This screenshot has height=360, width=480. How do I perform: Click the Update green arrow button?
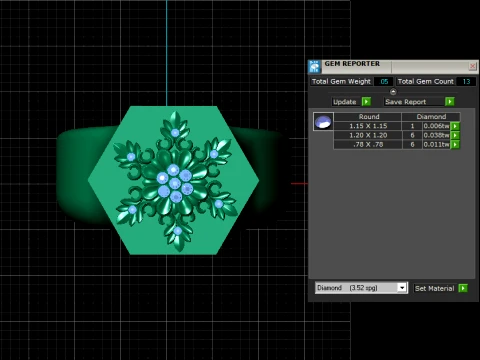click(366, 102)
